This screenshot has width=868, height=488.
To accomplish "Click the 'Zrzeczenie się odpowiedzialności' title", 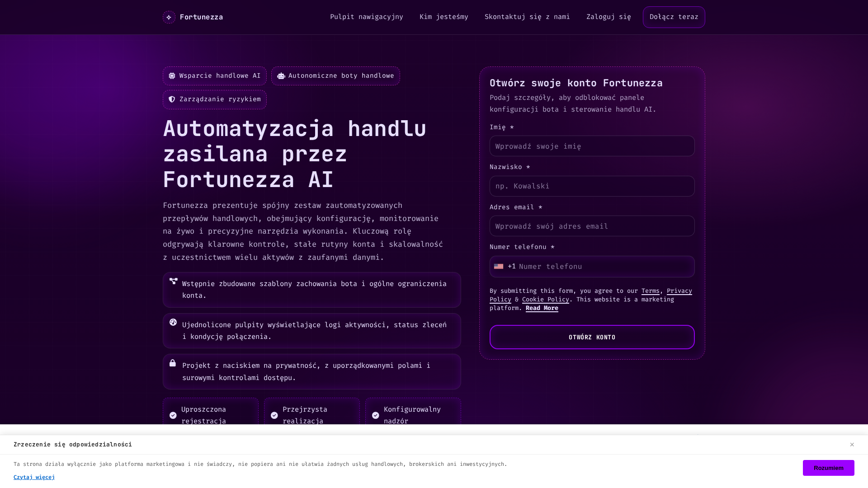I will pyautogui.click(x=73, y=445).
